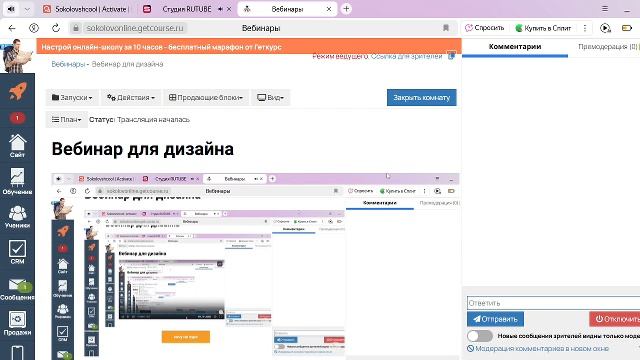The height and width of the screenshot is (360, 640).
Task: Click the Статус: Трансляция началась text
Action: coord(139,120)
